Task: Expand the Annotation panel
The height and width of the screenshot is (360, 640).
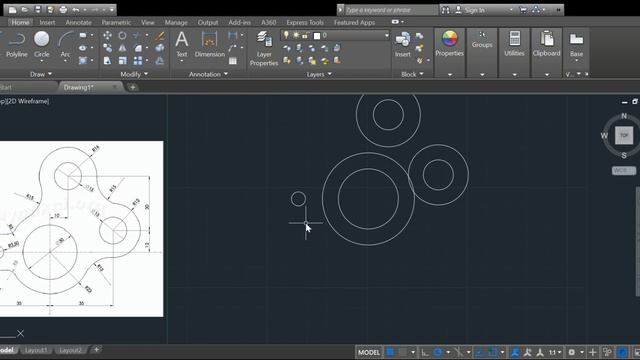Action: [x=208, y=74]
